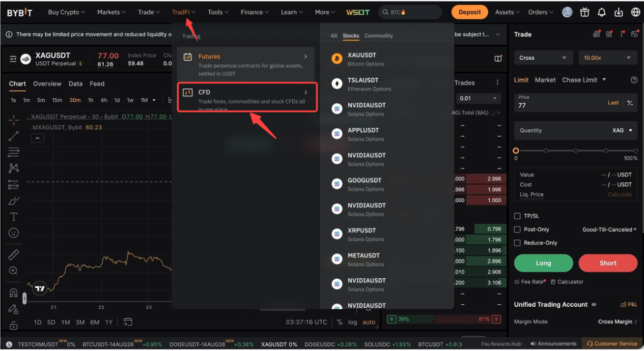Expand the announcement banner chevron

[x=498, y=34]
